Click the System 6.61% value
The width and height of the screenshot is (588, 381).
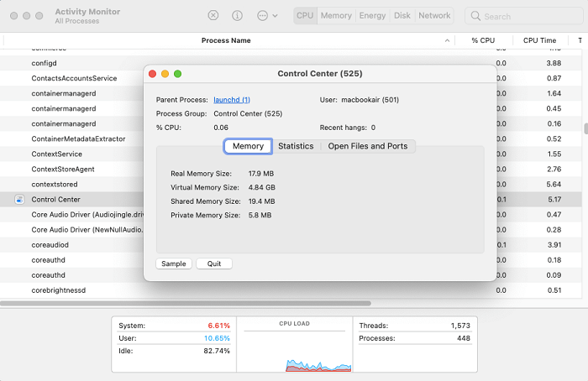(x=218, y=326)
